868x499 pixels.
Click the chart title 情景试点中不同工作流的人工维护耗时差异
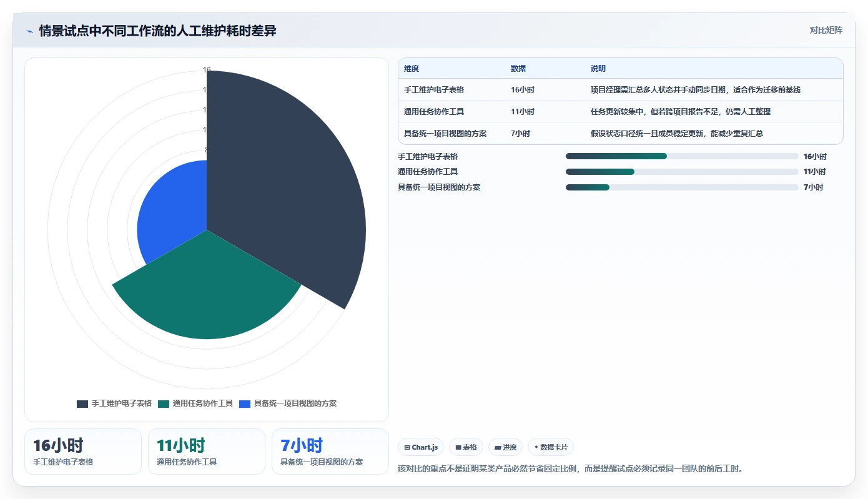pyautogui.click(x=158, y=31)
